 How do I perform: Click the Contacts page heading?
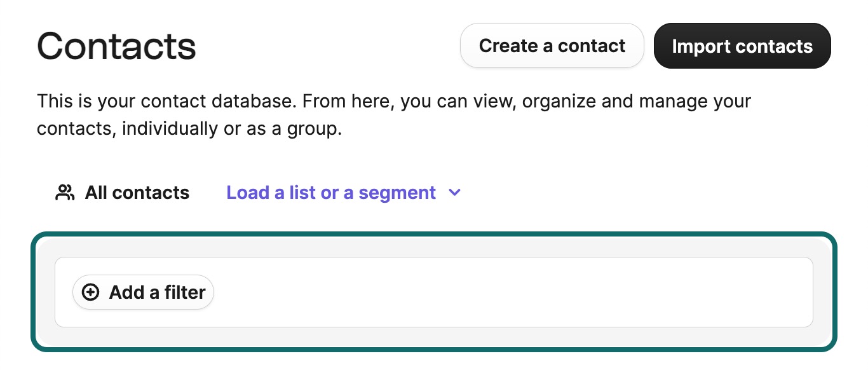(x=116, y=45)
